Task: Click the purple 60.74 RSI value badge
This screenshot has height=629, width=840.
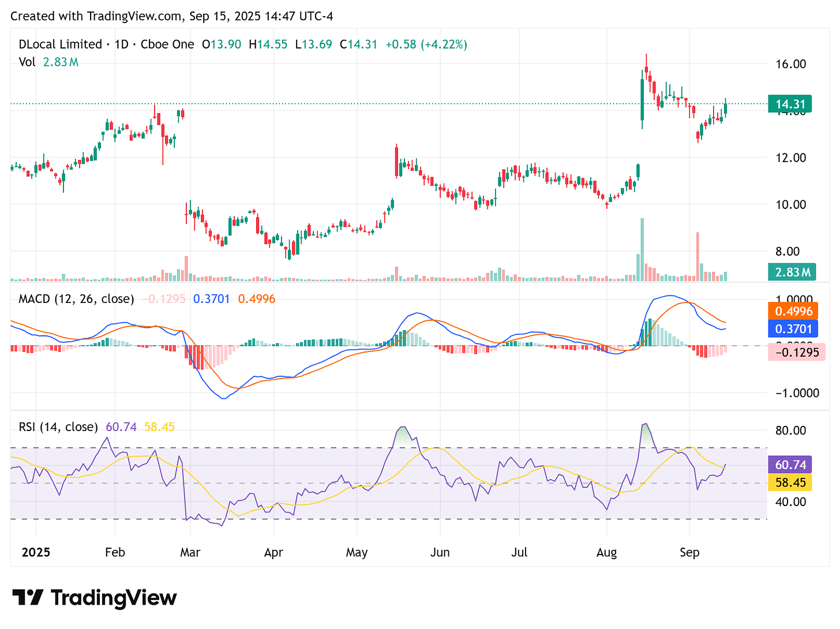Action: coord(789,464)
